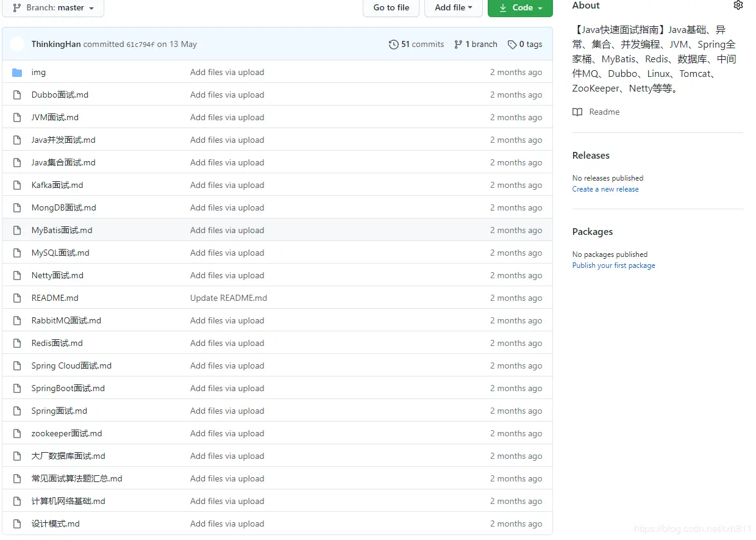This screenshot has height=540, width=756.
Task: Open the Branch: master dropdown
Action: click(54, 8)
